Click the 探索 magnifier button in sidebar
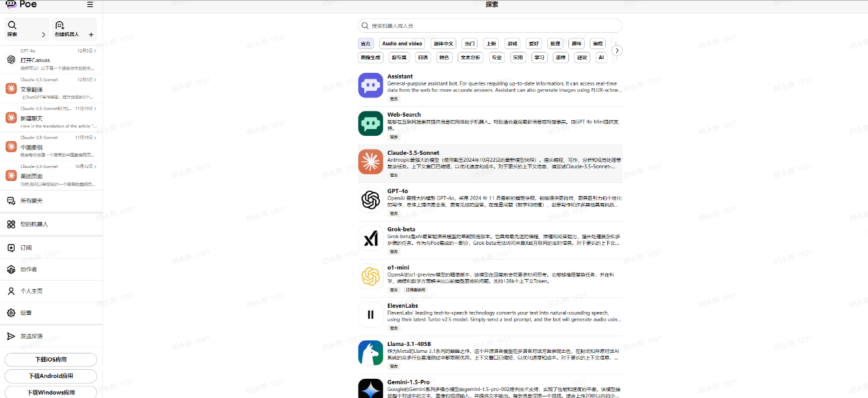This screenshot has height=398, width=868. [x=27, y=29]
